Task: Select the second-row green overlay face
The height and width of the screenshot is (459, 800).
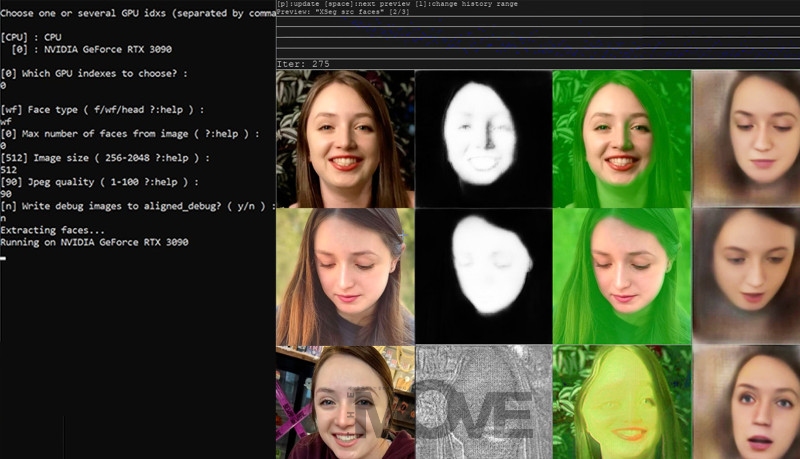Action: click(x=622, y=276)
